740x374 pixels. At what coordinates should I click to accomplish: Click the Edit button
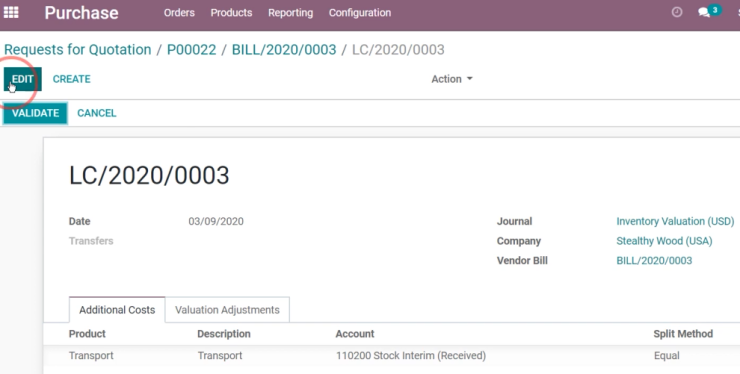23,79
